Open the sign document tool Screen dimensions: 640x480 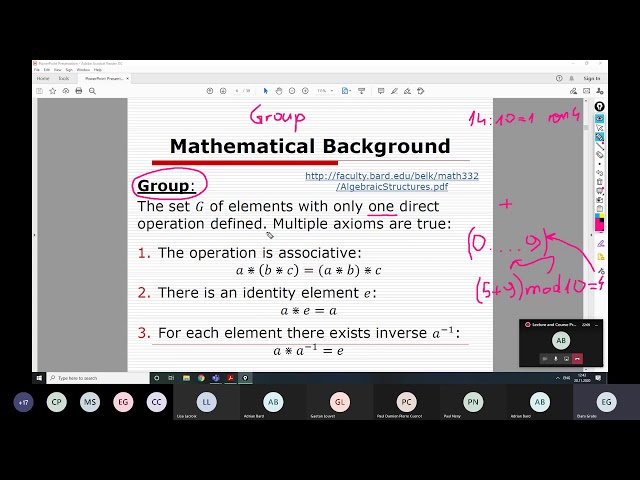coord(407,91)
